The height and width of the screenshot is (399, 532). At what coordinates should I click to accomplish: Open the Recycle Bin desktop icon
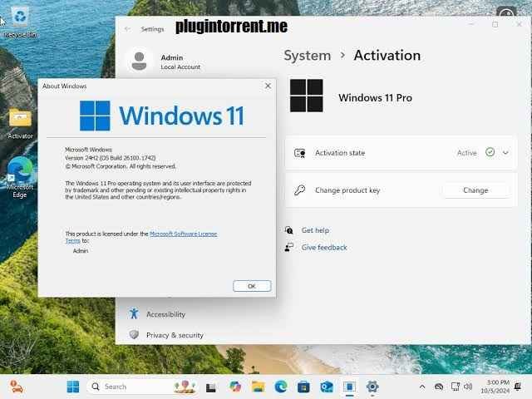point(20,22)
